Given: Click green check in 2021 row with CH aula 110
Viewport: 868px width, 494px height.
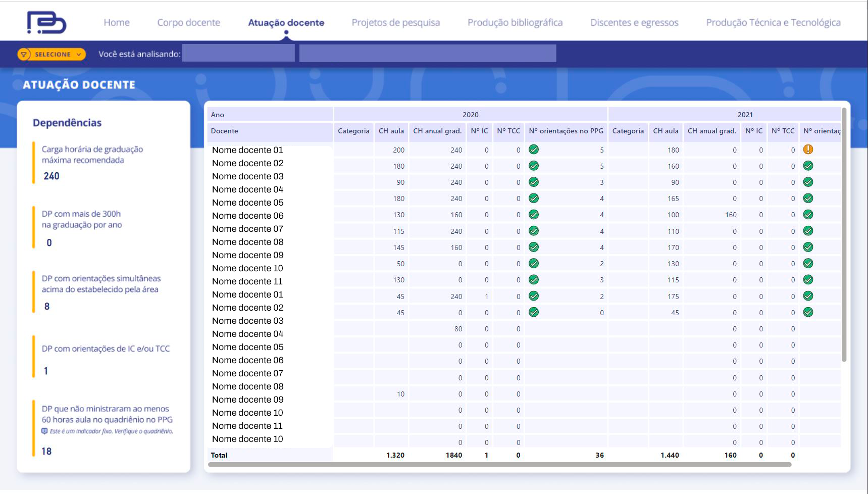Looking at the screenshot, I should coord(808,231).
